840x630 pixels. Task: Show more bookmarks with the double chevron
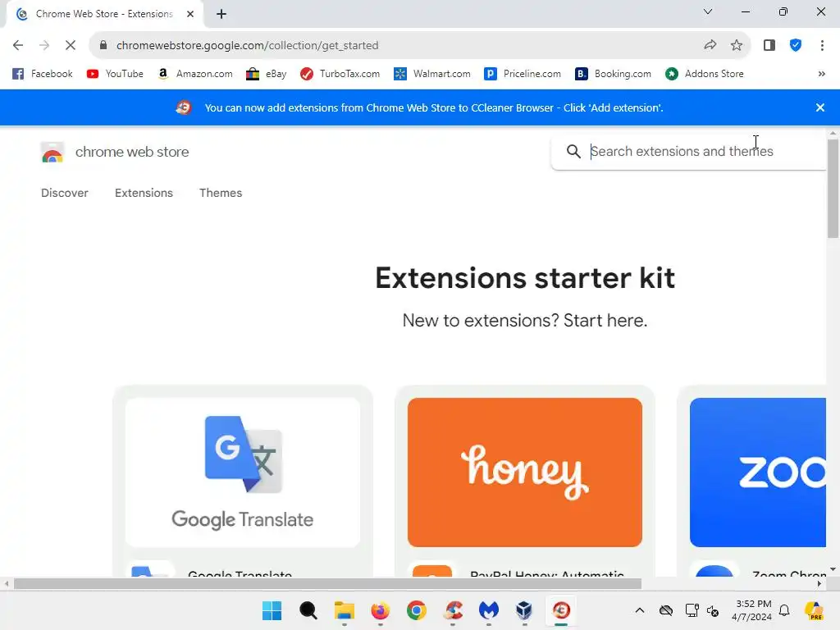tap(822, 74)
